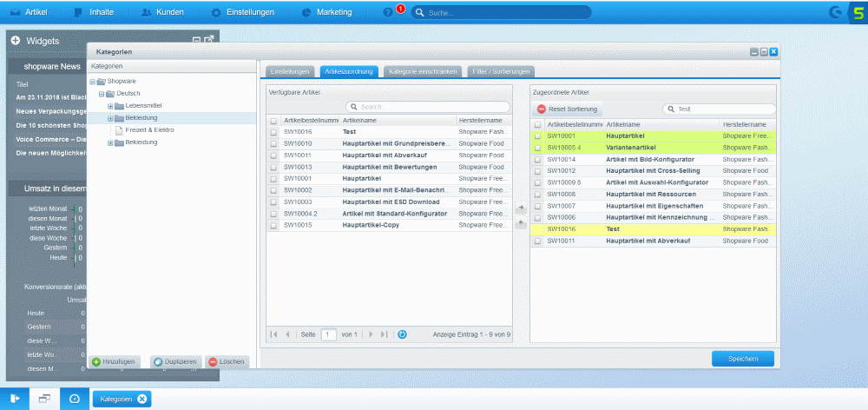The width and height of the screenshot is (868, 410).
Task: Open the Marketing menu
Action: click(x=327, y=12)
